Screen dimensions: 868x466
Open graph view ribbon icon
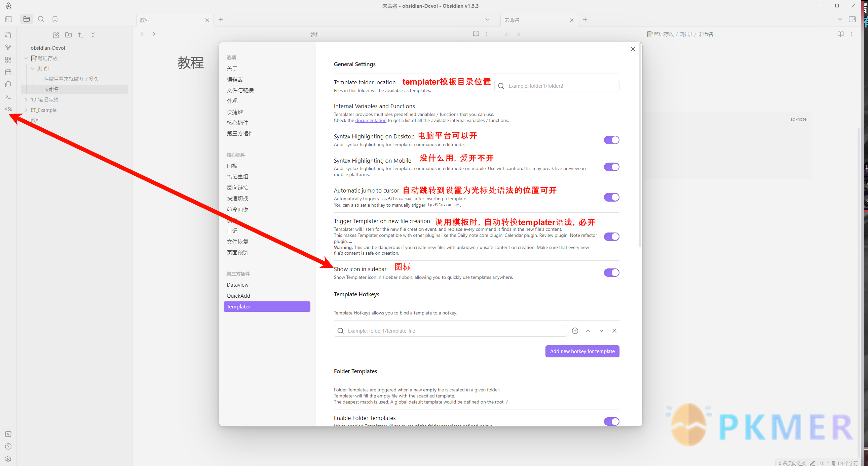point(8,47)
